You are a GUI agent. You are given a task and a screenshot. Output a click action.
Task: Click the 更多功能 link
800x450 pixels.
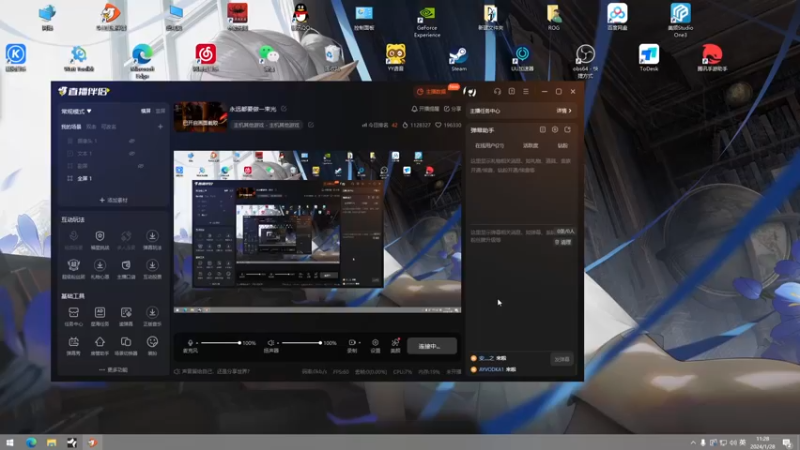(x=113, y=369)
